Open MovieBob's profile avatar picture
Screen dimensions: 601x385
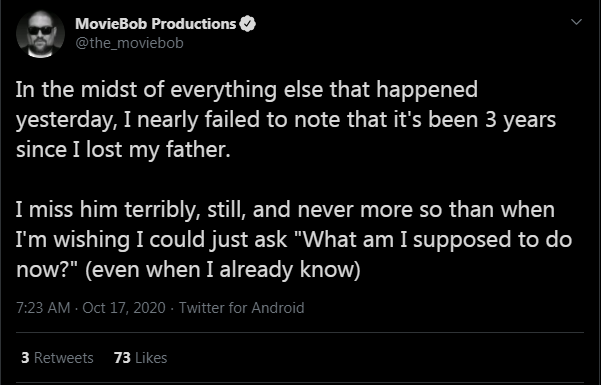[40, 34]
